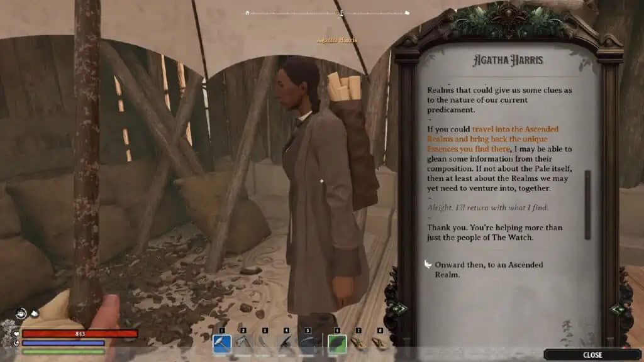Screen dimensions: 644x362
Task: Select the item in hotbar slot 8
Action: (380, 344)
